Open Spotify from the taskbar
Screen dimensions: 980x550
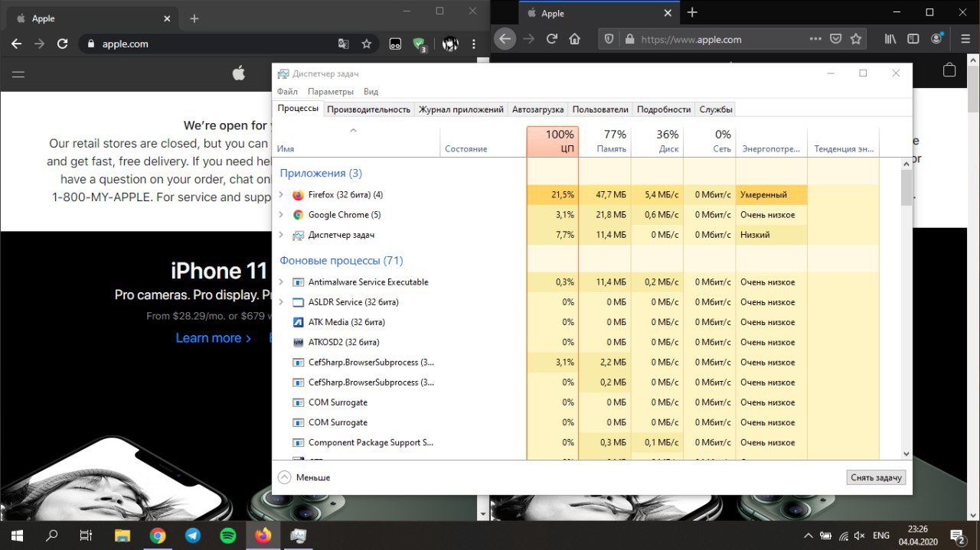coord(227,535)
